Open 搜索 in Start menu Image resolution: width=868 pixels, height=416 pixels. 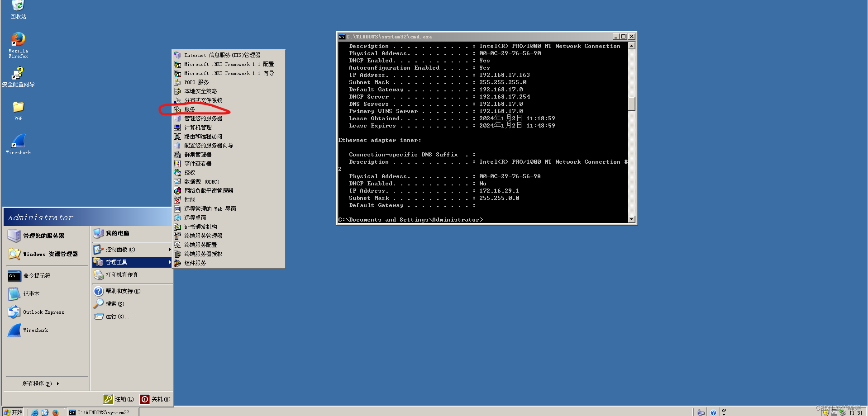pyautogui.click(x=132, y=304)
